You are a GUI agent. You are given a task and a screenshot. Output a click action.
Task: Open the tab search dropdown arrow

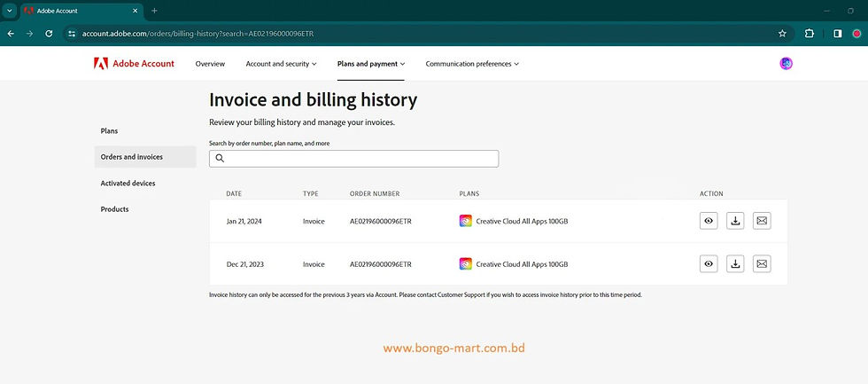tap(10, 11)
